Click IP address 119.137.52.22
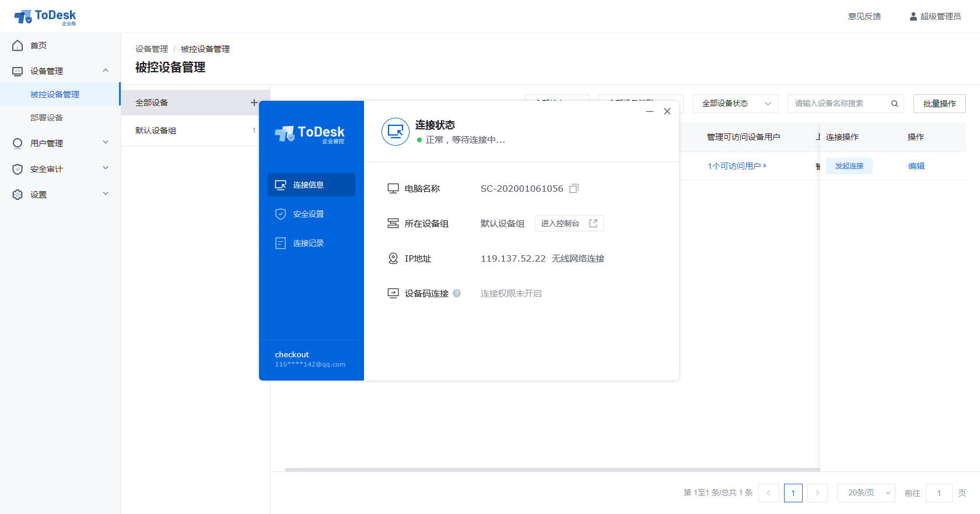The width and height of the screenshot is (980, 514). point(513,258)
